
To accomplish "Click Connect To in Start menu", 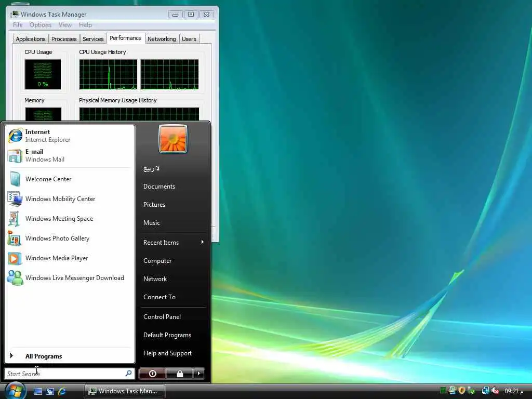I will [x=159, y=297].
